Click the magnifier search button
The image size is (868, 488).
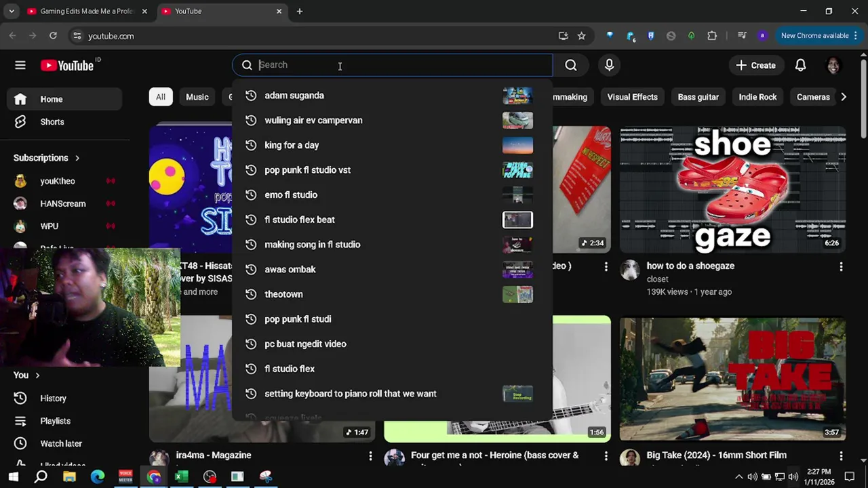pyautogui.click(x=571, y=65)
